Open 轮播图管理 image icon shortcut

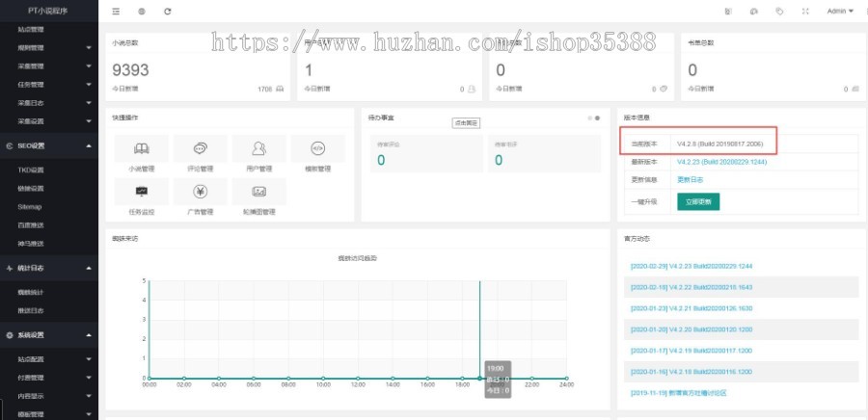pos(258,191)
